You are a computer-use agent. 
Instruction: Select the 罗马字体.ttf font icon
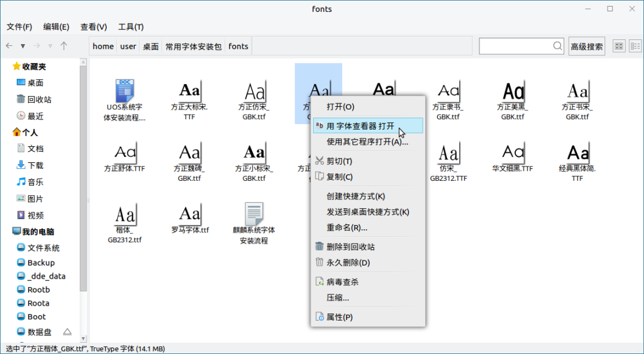[190, 214]
